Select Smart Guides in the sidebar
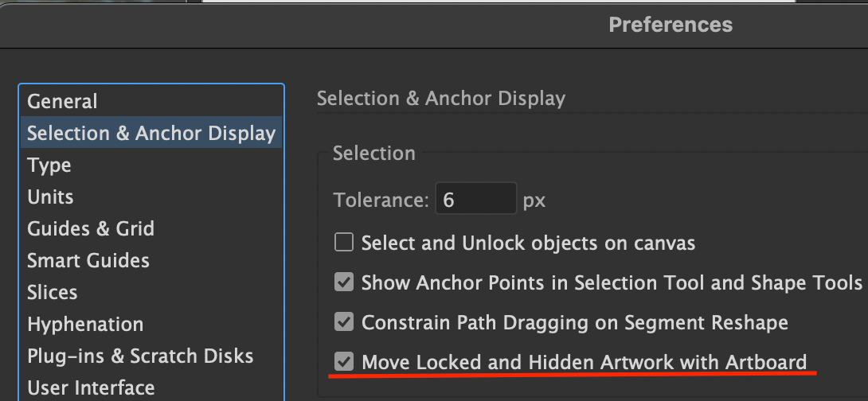Screen dimensions: 868x401 coord(88,261)
